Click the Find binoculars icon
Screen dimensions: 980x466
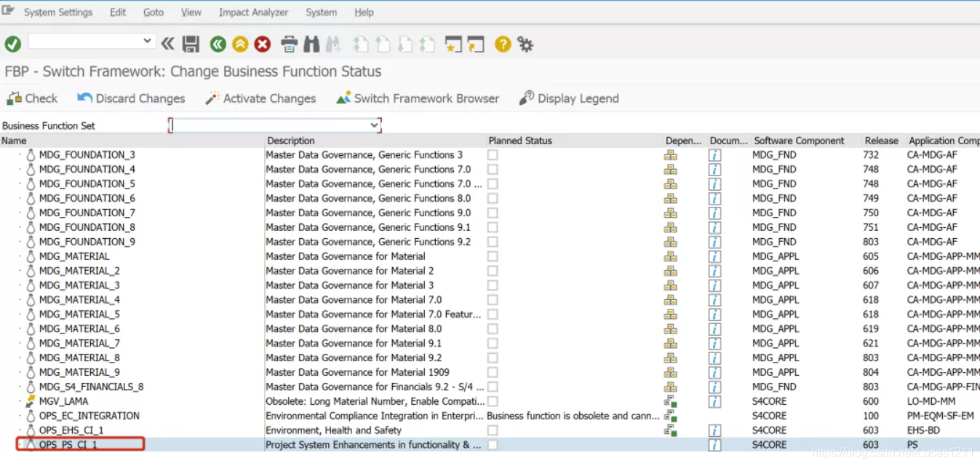click(x=311, y=44)
